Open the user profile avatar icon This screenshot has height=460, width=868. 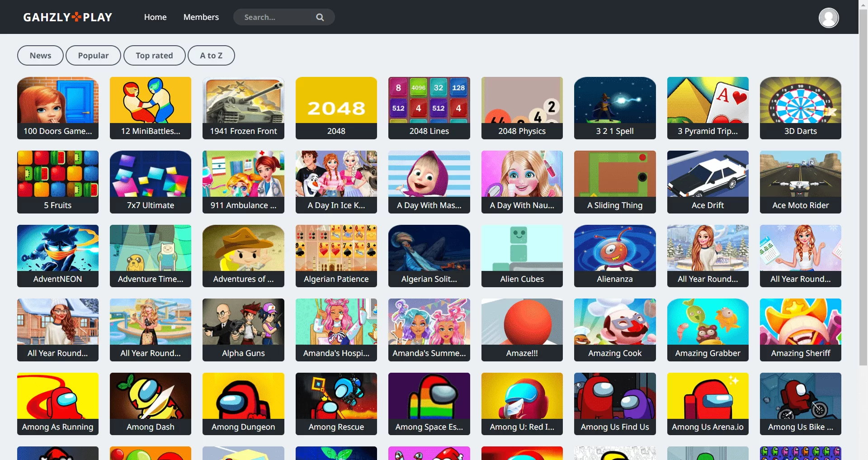[x=829, y=17]
